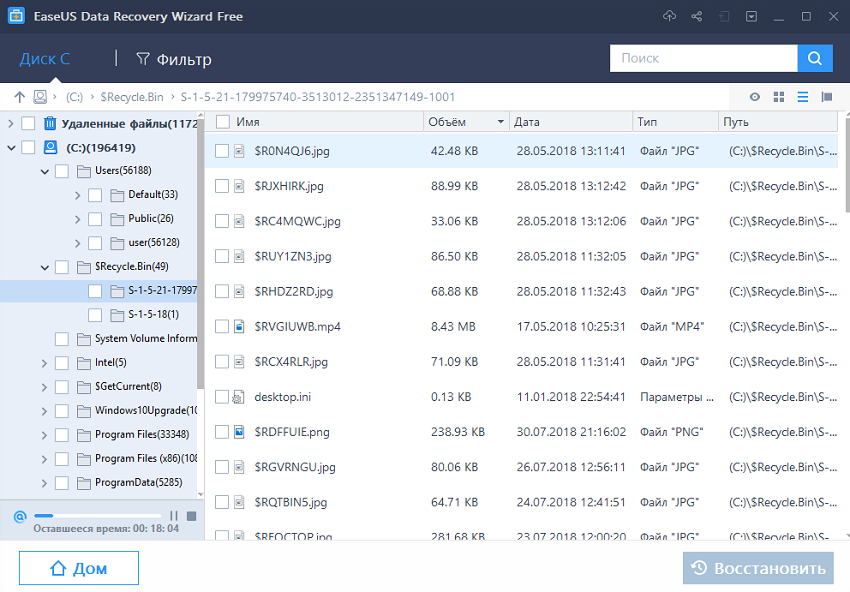Switch to large icons grid view
Image resolution: width=850 pixels, height=592 pixels.
coord(779,97)
